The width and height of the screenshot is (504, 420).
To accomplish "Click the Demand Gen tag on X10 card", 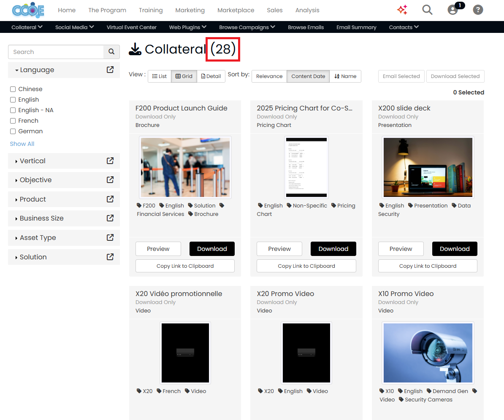I will click(x=447, y=391).
